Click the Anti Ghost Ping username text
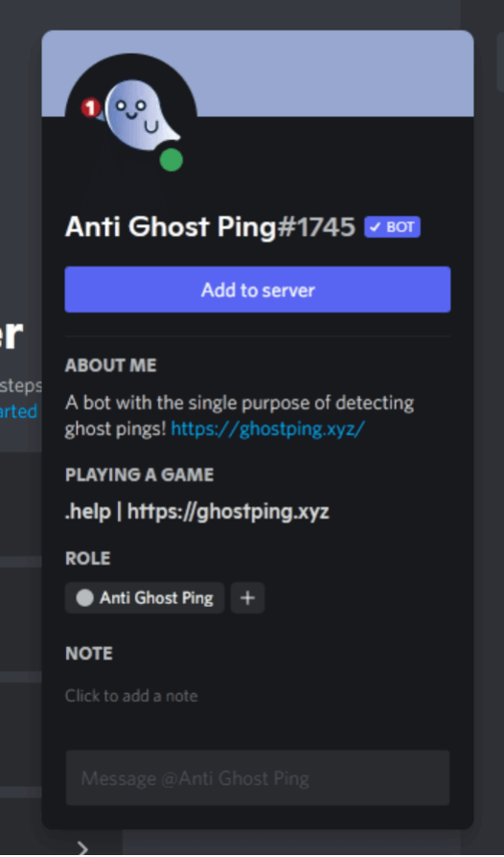The image size is (504, 857). 171,227
